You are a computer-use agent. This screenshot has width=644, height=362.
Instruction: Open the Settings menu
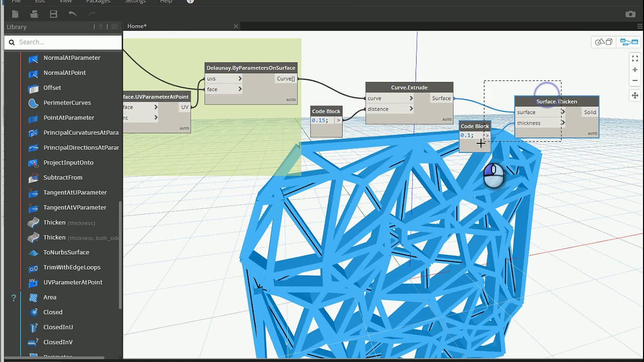[135, 2]
